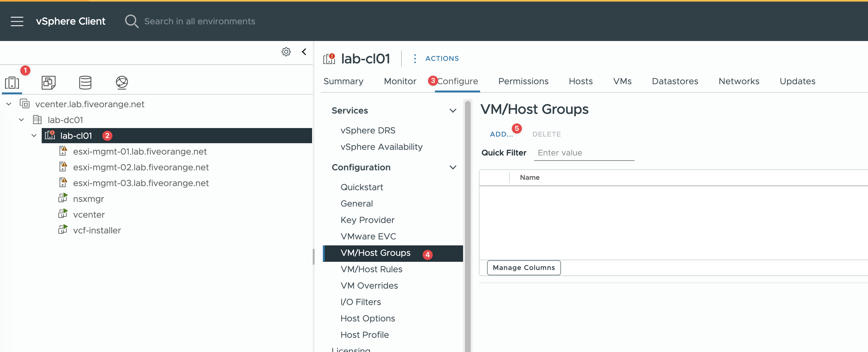
Task: Open the Actions three-dot menu icon
Action: pyautogui.click(x=415, y=59)
